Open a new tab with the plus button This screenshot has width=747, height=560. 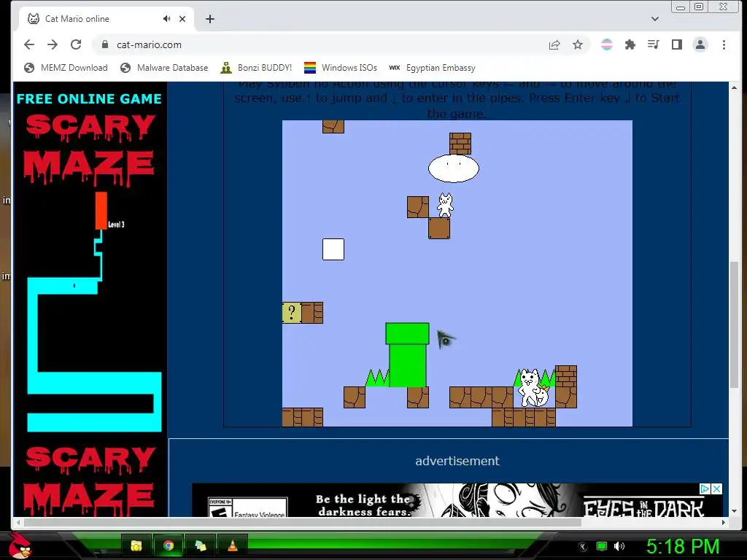(209, 19)
